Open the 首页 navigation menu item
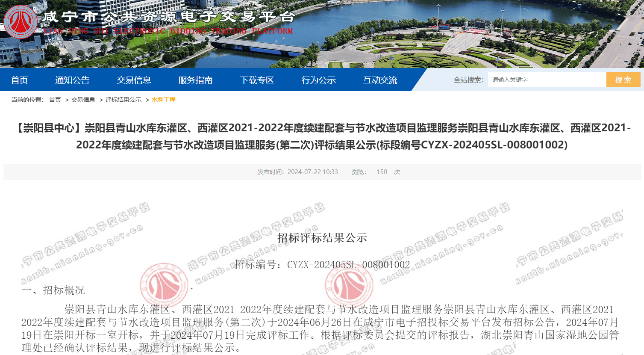The width and height of the screenshot is (644, 355). [x=20, y=80]
